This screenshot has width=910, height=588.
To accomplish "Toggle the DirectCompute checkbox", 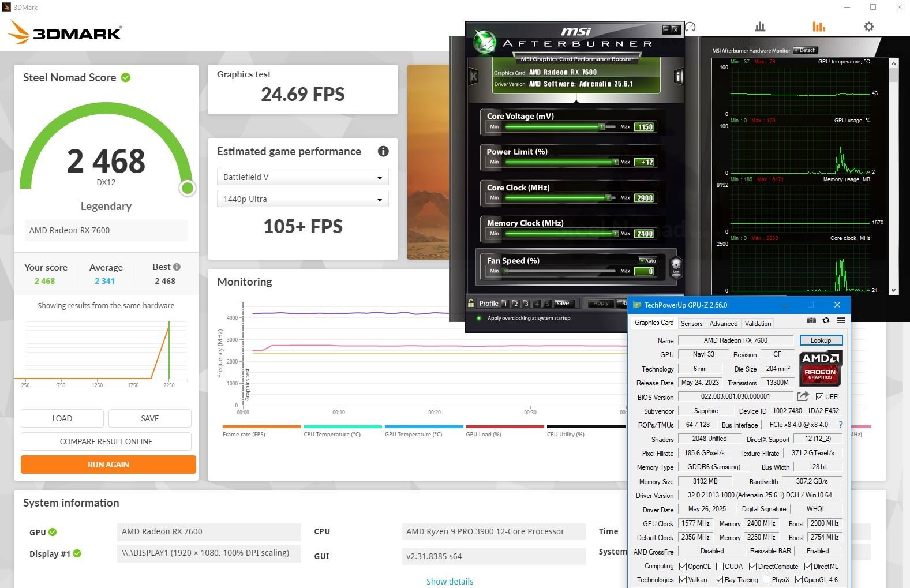I will point(752,566).
